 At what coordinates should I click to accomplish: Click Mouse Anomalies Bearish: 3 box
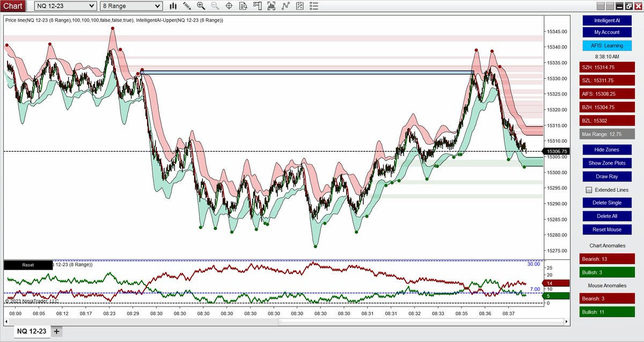tap(607, 299)
